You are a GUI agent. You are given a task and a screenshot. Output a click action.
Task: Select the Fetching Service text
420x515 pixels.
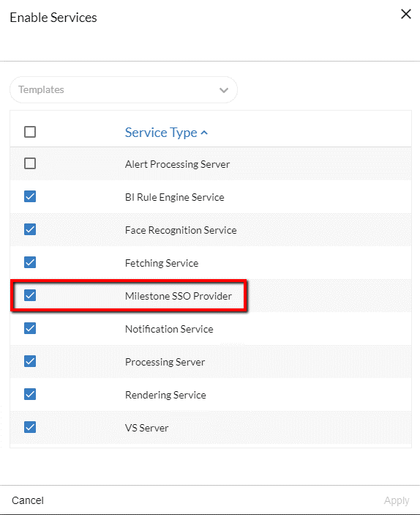point(162,263)
